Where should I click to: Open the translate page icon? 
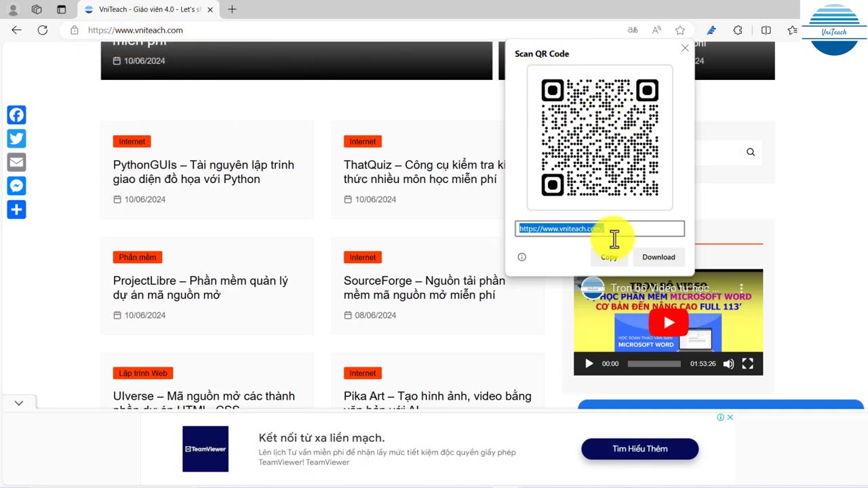pyautogui.click(x=633, y=30)
